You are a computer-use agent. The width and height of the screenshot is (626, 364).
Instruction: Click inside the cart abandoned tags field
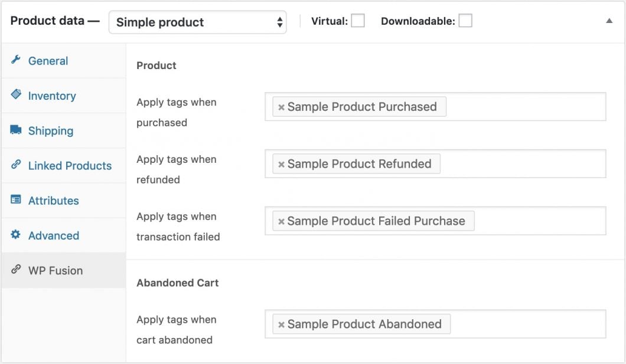click(x=526, y=324)
